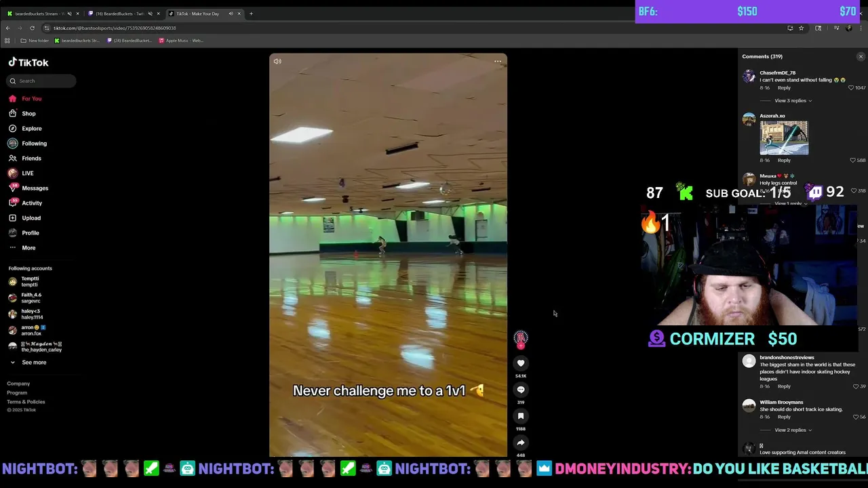Screen dimensions: 868x488
Task: Toggle the video sound speaker icon
Action: point(277,61)
